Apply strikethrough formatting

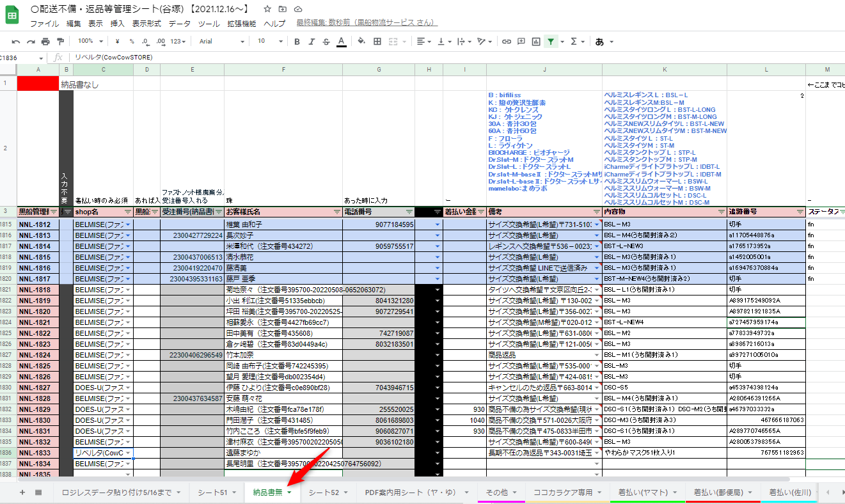point(326,41)
